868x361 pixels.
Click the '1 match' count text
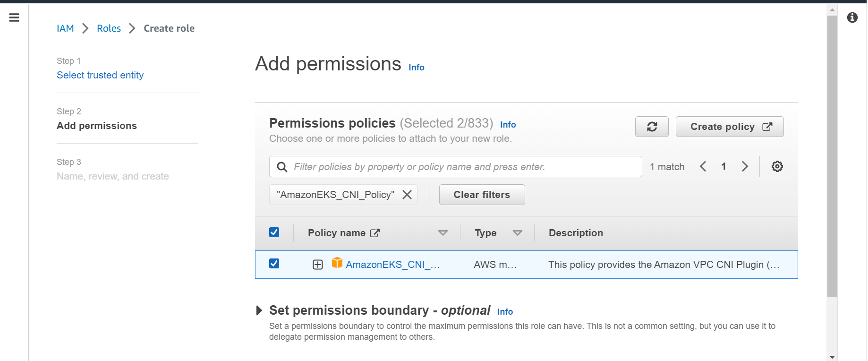[x=667, y=167]
